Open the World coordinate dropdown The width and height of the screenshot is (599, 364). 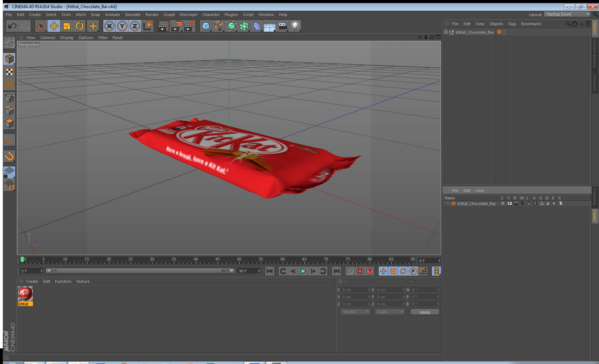(356, 312)
